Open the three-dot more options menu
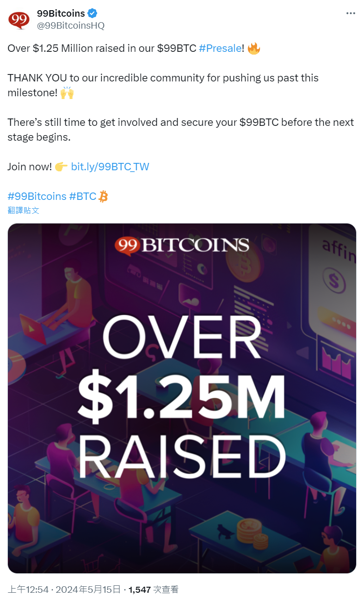The height and width of the screenshot is (602, 364). pyautogui.click(x=351, y=13)
